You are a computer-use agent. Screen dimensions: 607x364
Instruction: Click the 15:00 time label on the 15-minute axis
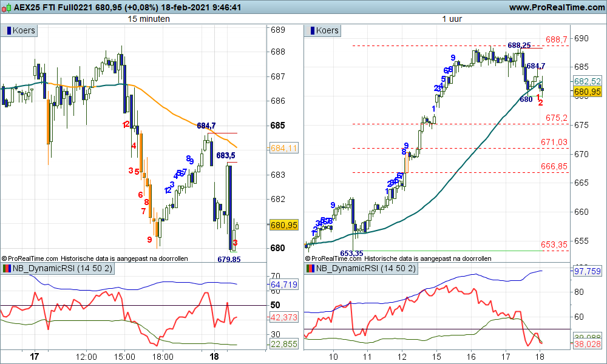click(124, 357)
